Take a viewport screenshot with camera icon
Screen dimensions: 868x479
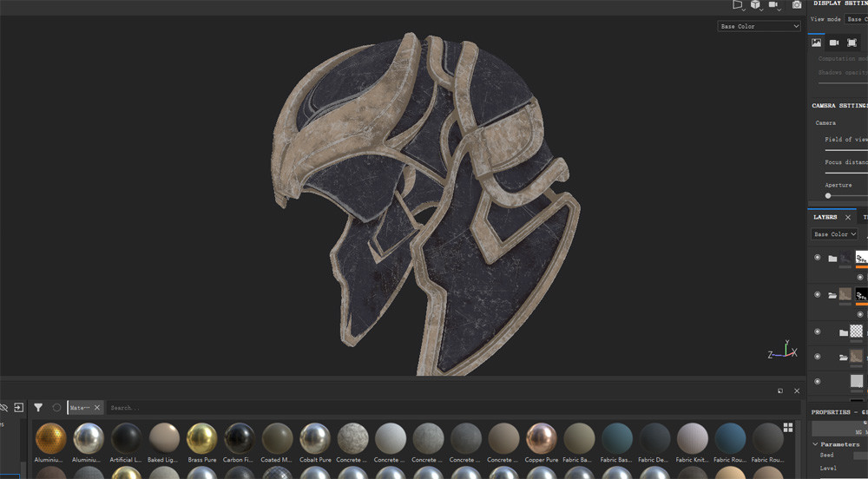(797, 5)
